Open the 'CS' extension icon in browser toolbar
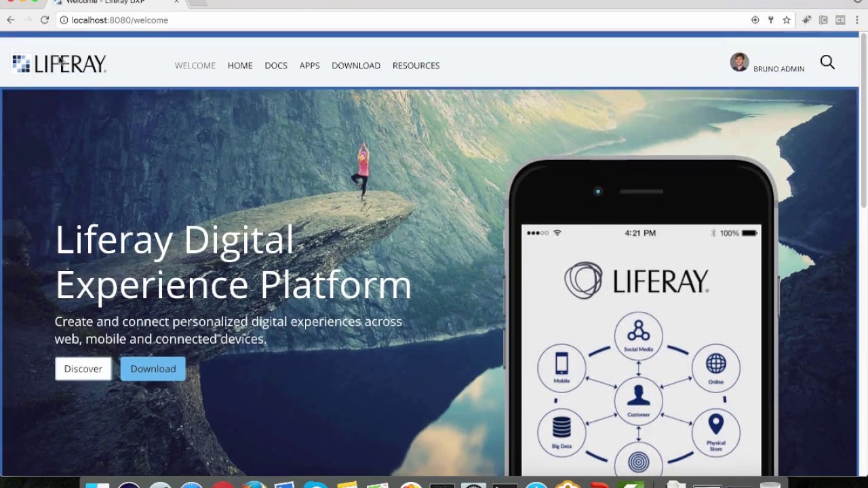The image size is (868, 488). 840,20
